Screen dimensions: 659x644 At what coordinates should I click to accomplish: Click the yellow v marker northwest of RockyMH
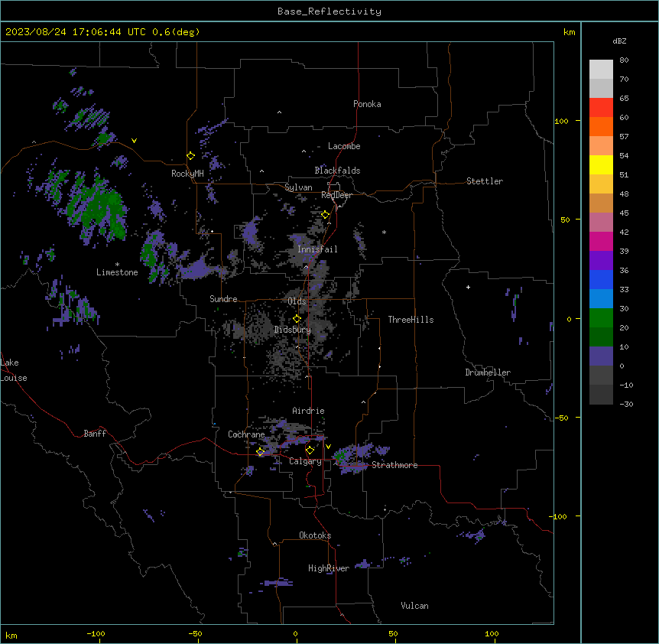click(x=134, y=141)
